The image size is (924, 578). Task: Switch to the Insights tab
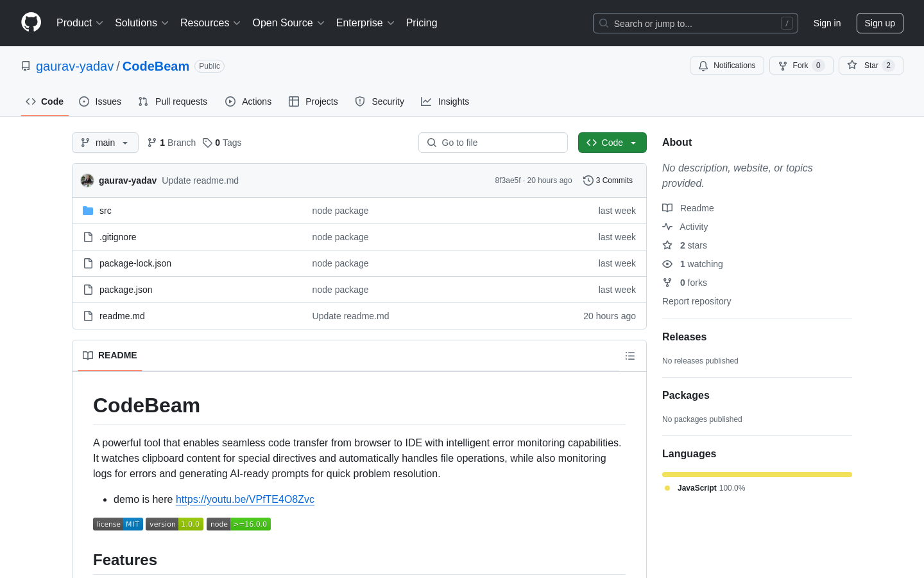pyautogui.click(x=445, y=101)
